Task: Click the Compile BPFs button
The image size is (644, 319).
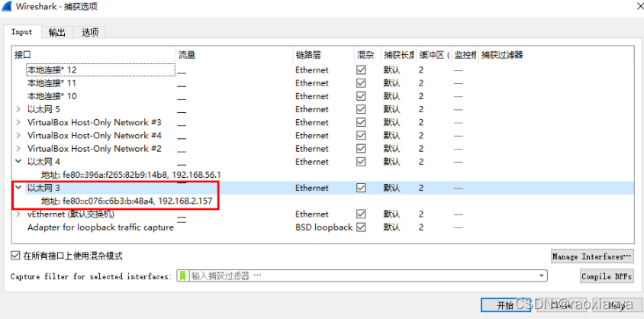Action: tap(607, 276)
